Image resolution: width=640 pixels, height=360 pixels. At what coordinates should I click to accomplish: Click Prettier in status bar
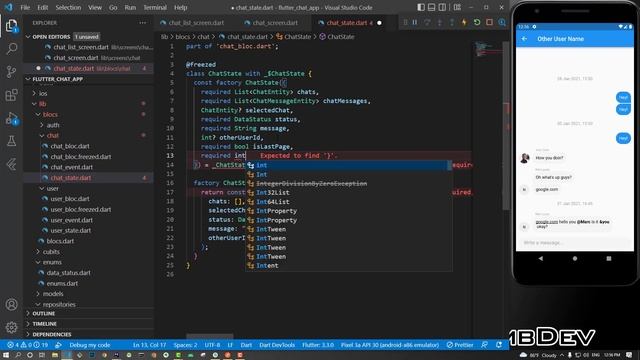(x=460, y=345)
